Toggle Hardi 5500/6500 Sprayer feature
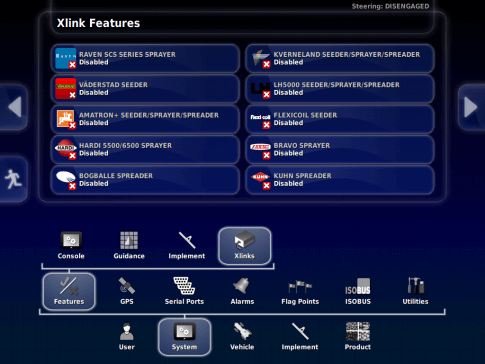Viewport: 485px width, 364px height. 145,149
